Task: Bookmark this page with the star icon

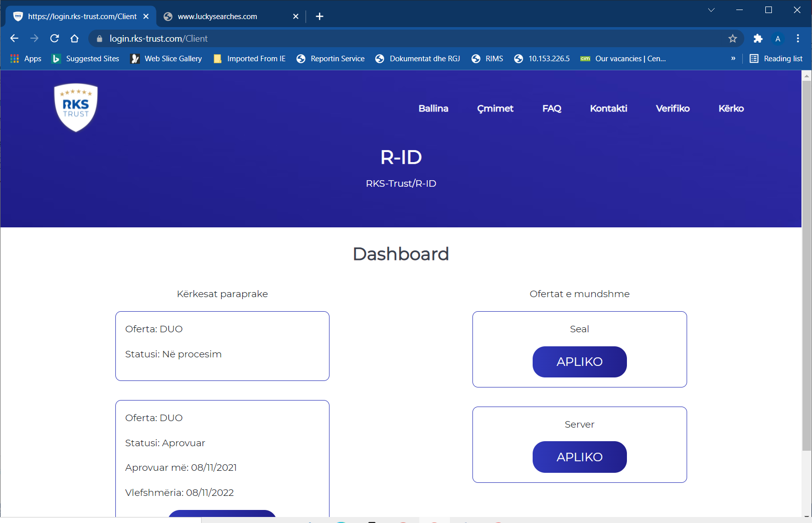Action: click(x=733, y=39)
